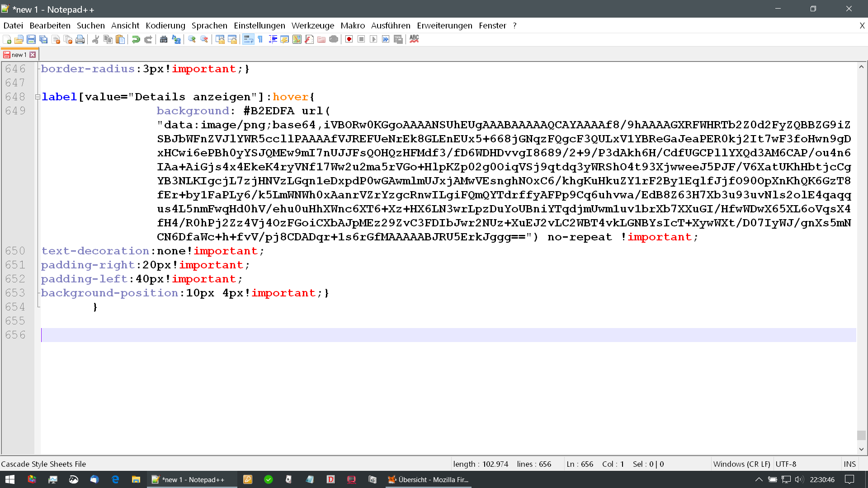Click the vertical scrollbar thumb
Image resolution: width=868 pixels, height=488 pixels.
(861, 435)
